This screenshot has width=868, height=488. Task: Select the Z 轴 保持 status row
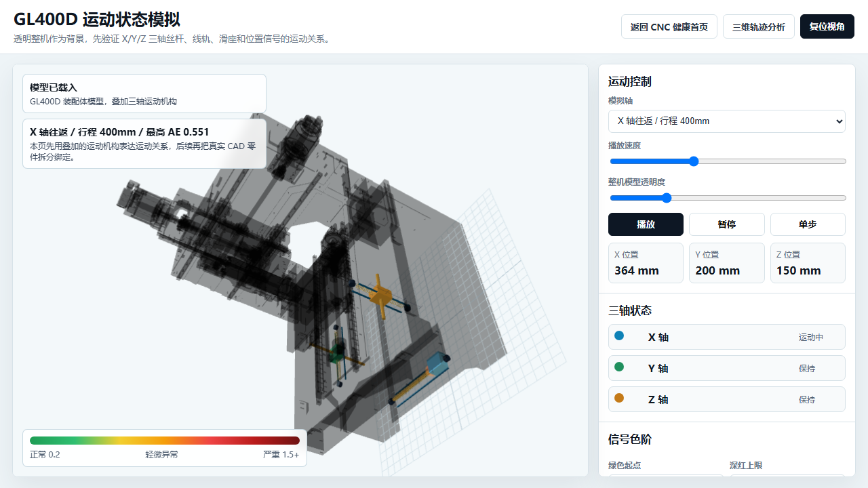pyautogui.click(x=727, y=399)
